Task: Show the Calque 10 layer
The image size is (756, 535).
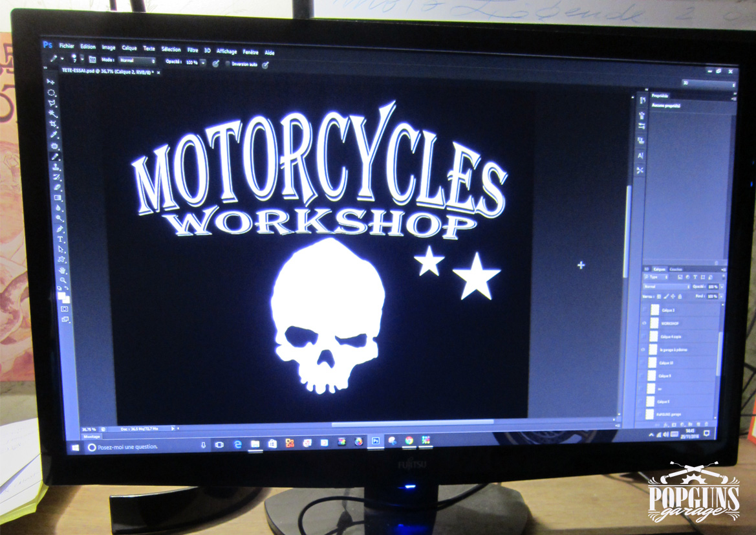Action: click(642, 364)
